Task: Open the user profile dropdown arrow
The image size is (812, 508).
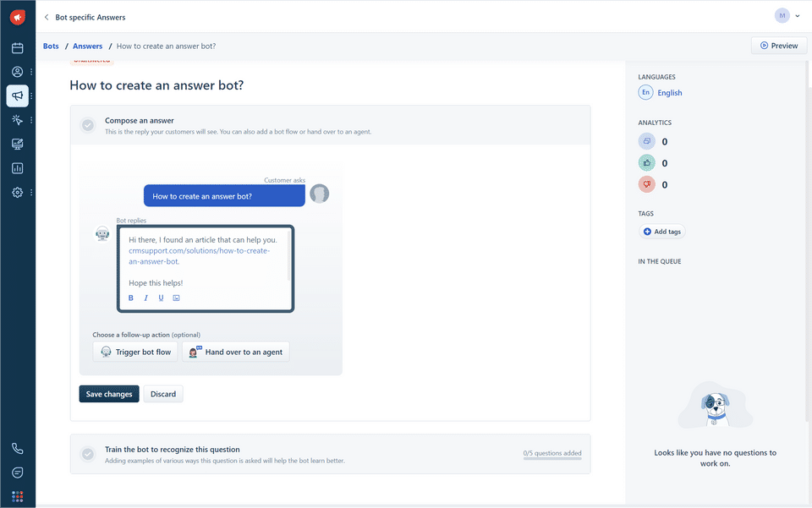Action: 798,16
